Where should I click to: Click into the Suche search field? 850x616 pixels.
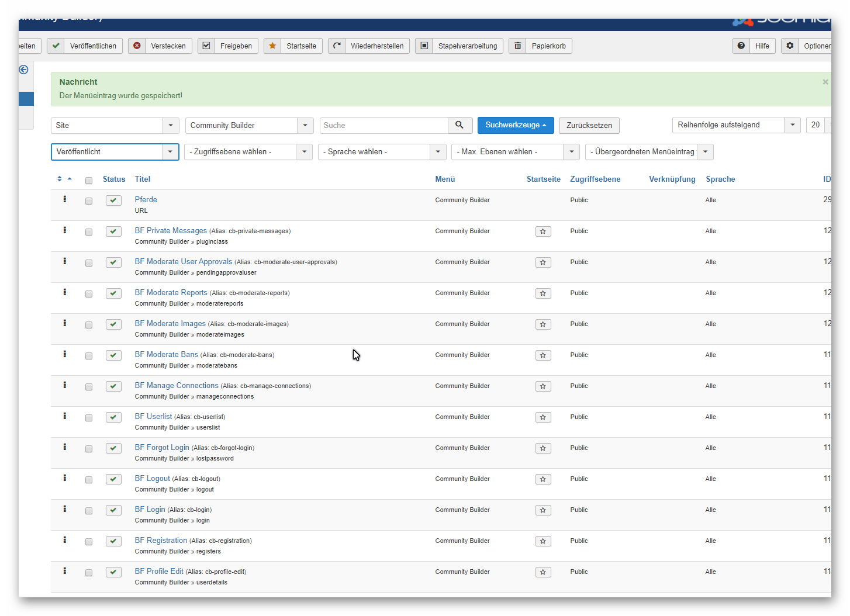(384, 126)
